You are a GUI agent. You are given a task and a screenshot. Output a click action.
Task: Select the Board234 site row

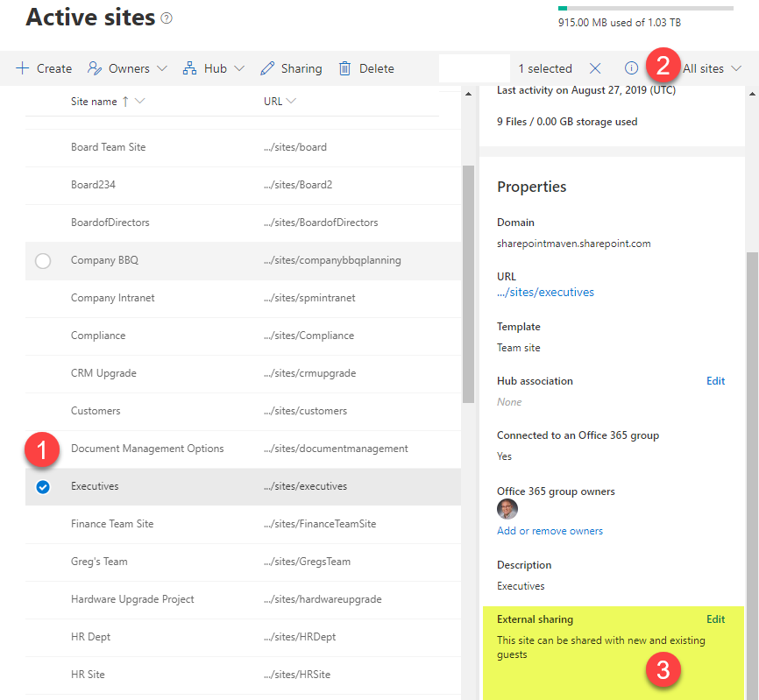243,185
